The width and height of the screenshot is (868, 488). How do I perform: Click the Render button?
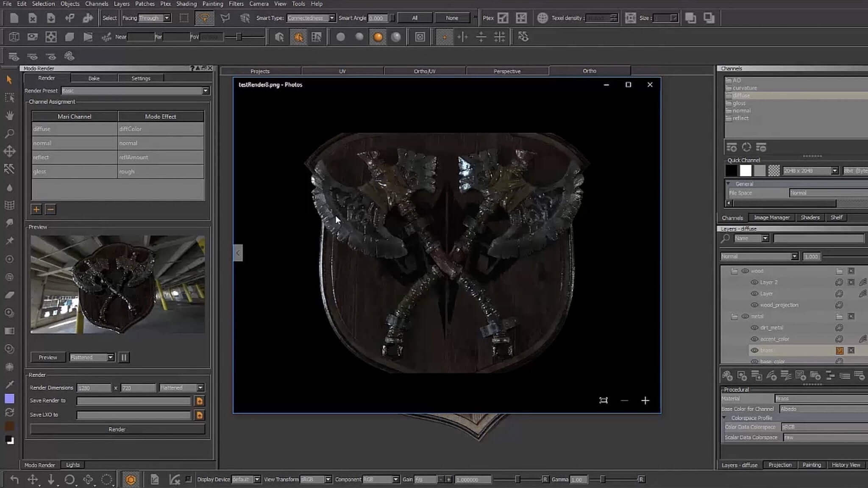pyautogui.click(x=117, y=430)
